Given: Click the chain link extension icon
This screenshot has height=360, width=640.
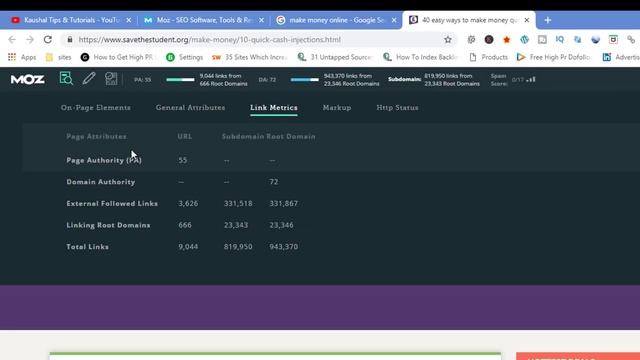Looking at the screenshot, I should click(x=631, y=40).
